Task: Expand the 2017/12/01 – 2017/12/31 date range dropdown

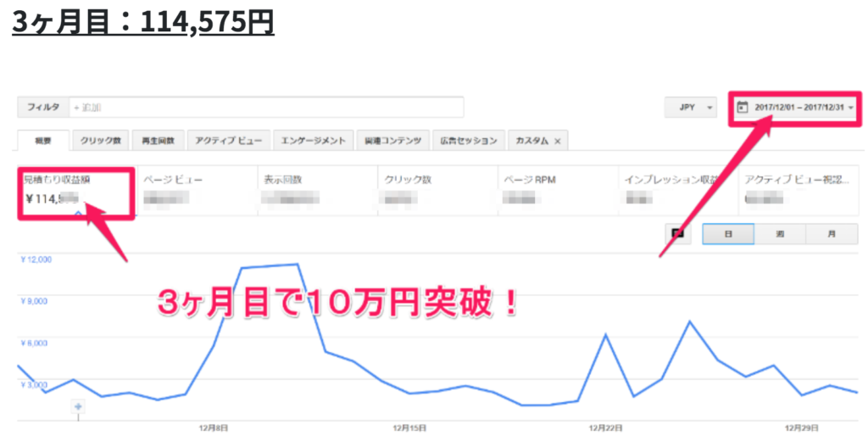Action: pos(850,108)
